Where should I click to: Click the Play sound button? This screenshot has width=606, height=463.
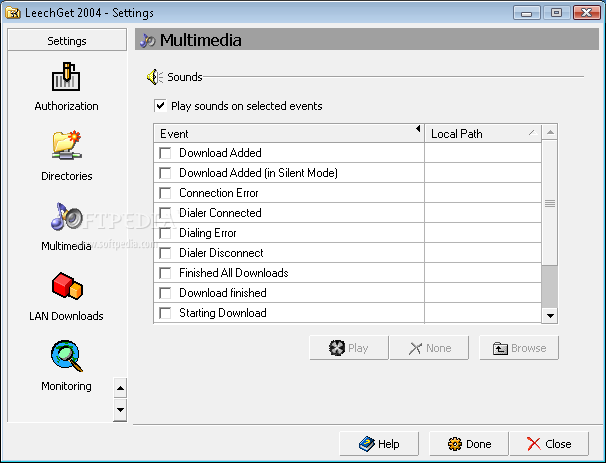point(349,348)
